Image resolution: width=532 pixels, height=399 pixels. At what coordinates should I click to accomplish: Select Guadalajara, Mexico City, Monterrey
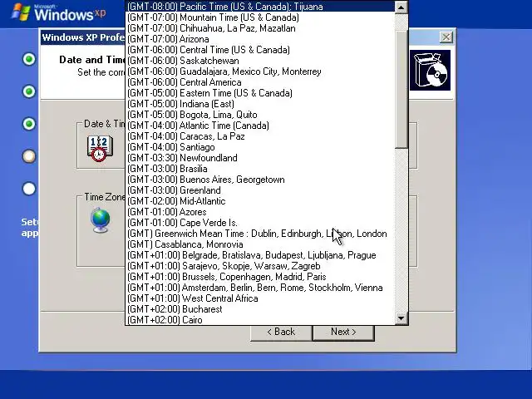click(260, 71)
